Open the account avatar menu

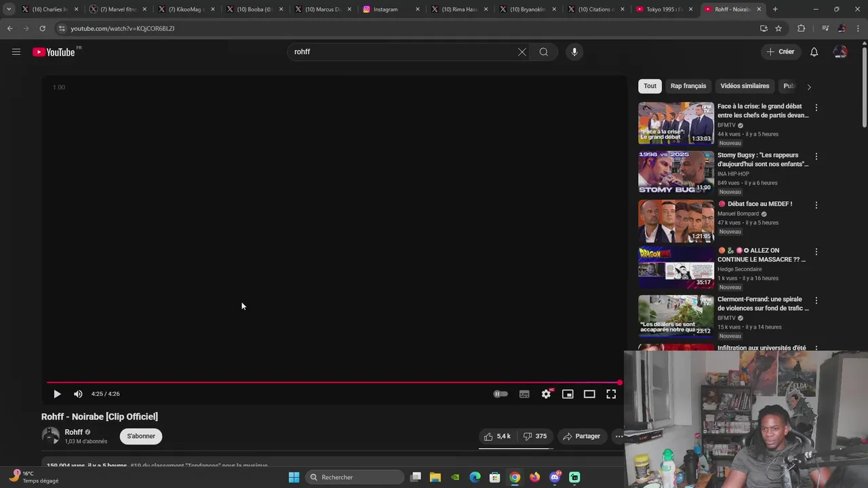[840, 52]
